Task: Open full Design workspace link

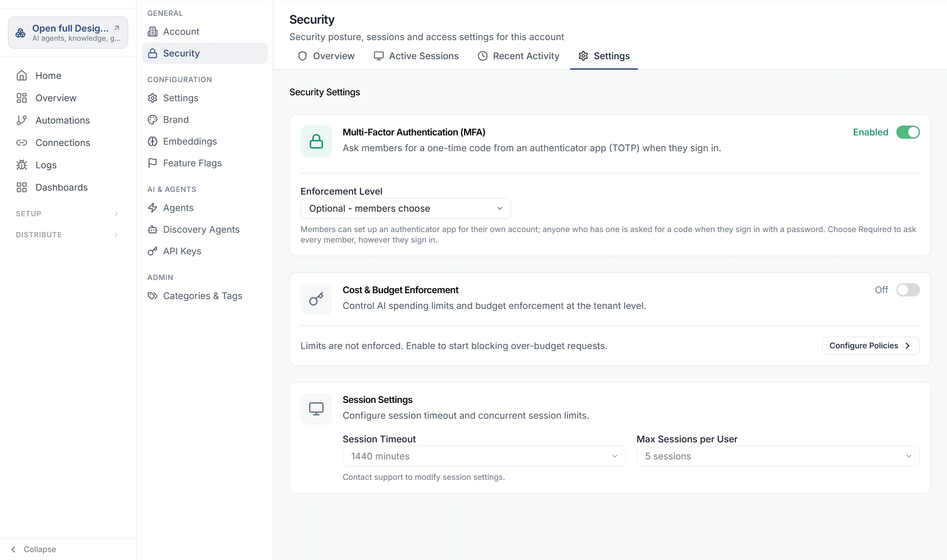Action: click(x=68, y=33)
